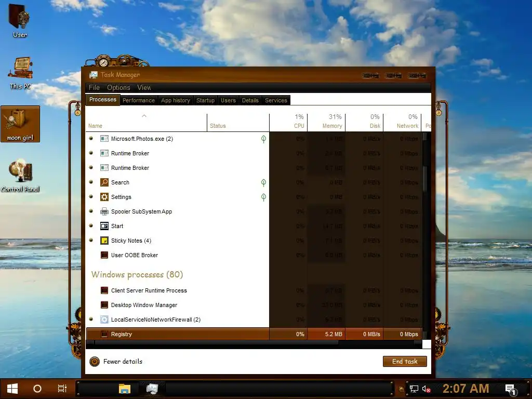Image resolution: width=532 pixels, height=399 pixels.
Task: Switch to the App history tab
Action: pyautogui.click(x=176, y=100)
